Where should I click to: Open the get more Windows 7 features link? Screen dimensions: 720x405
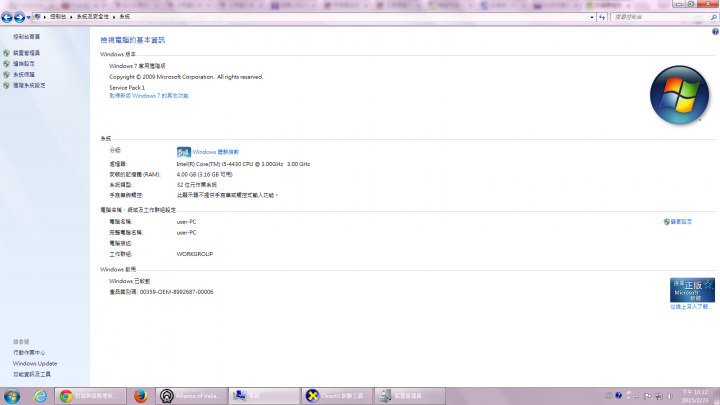click(x=149, y=96)
